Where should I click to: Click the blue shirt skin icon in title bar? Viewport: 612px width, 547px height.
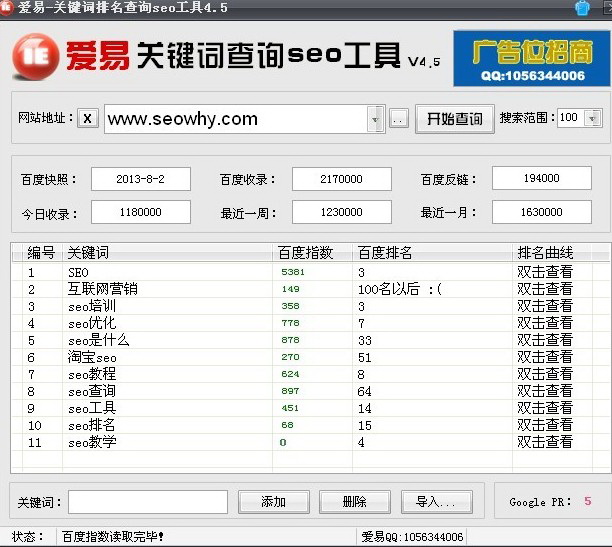(x=582, y=8)
